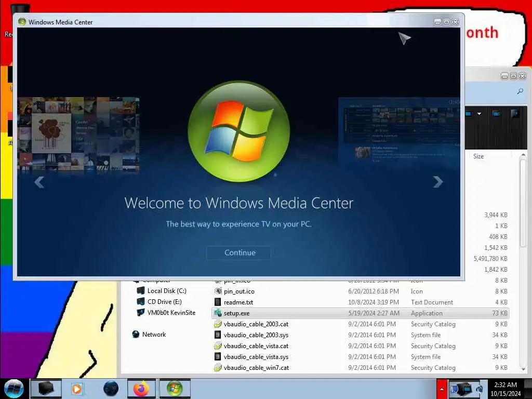The image size is (532, 399).
Task: Show hidden tray icons arrow
Action: point(442,389)
